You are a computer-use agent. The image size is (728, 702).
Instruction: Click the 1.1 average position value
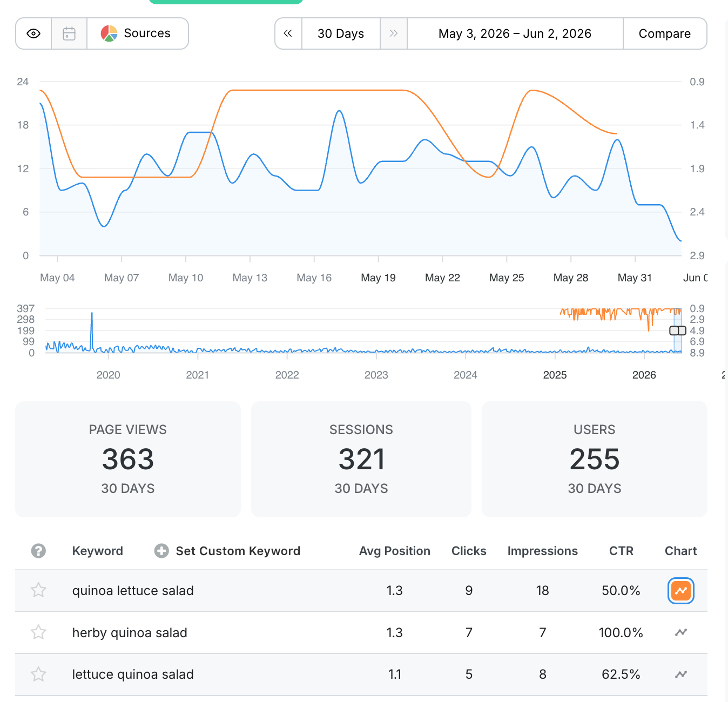pos(395,674)
